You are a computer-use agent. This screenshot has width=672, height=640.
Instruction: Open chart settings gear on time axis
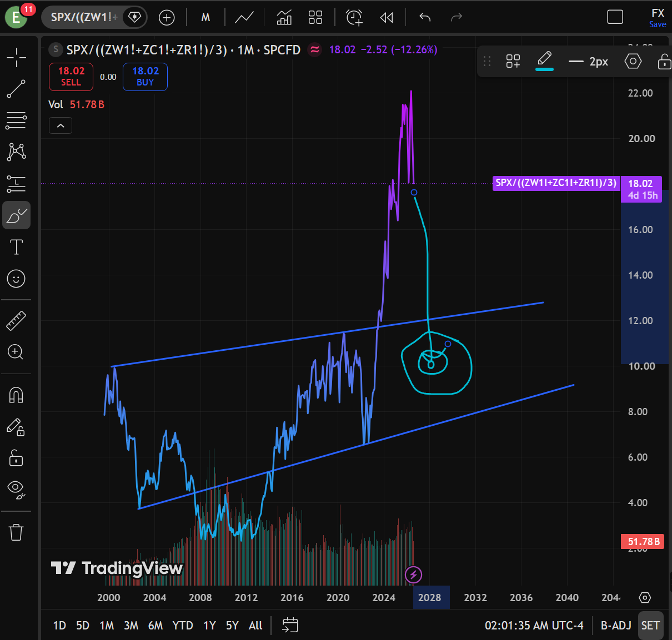pos(645,598)
